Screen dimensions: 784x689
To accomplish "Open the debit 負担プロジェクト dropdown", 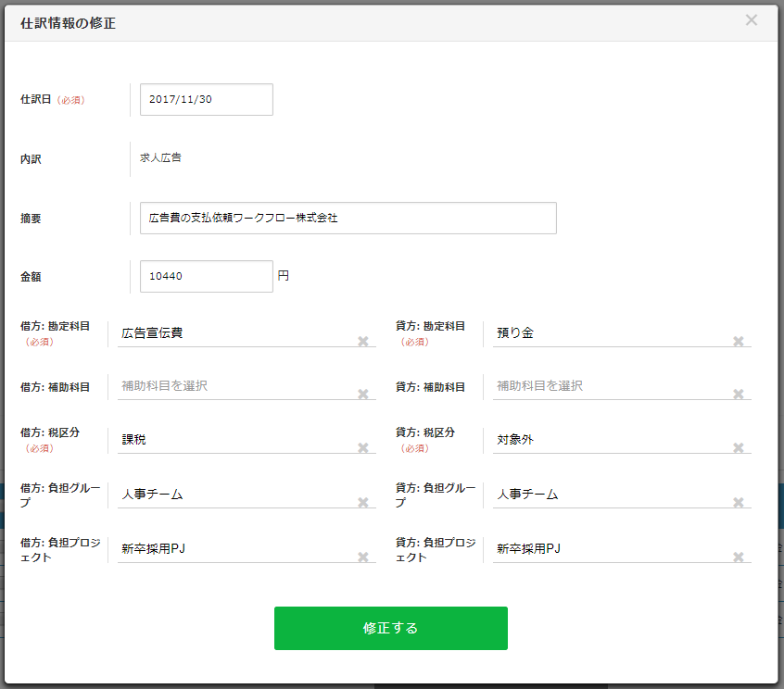I will tap(232, 549).
